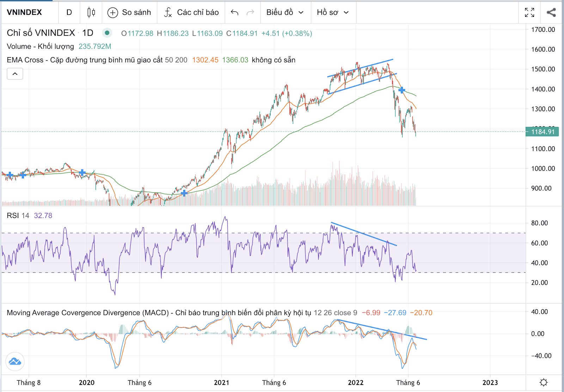Screen dimensions: 564x392
Task: Redo the last chart action
Action: click(x=250, y=13)
